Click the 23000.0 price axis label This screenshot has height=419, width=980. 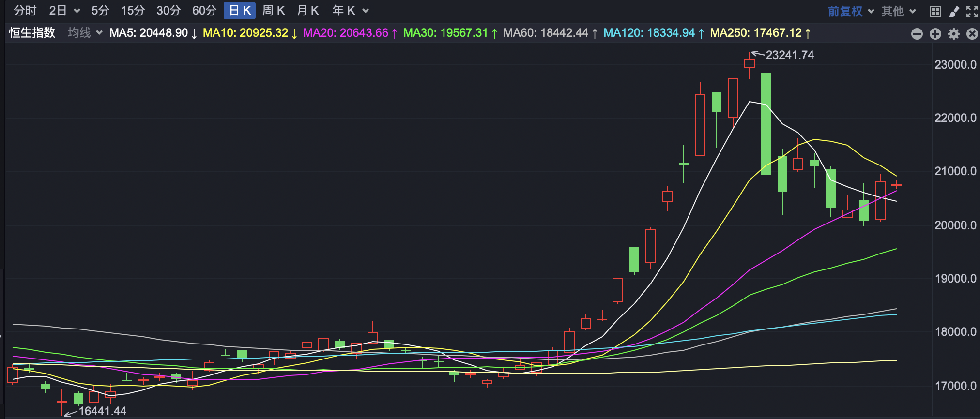(x=955, y=65)
